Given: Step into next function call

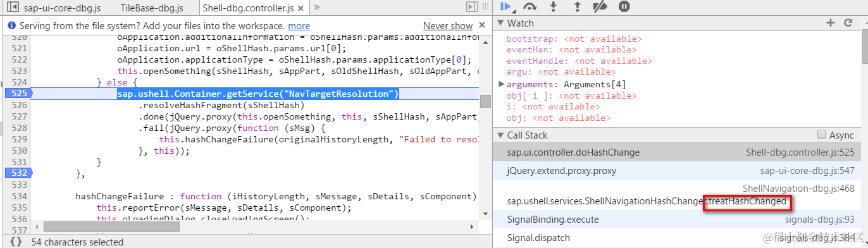Looking at the screenshot, I should point(554,7).
